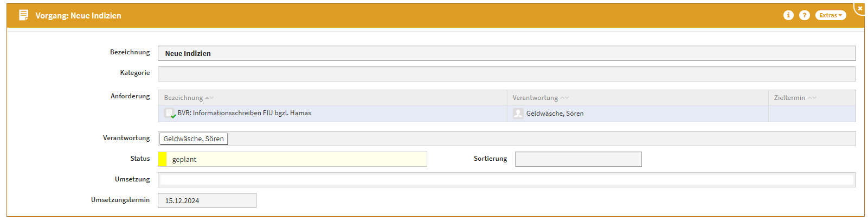Click the question mark help icon
The image size is (868, 220).
click(805, 15)
